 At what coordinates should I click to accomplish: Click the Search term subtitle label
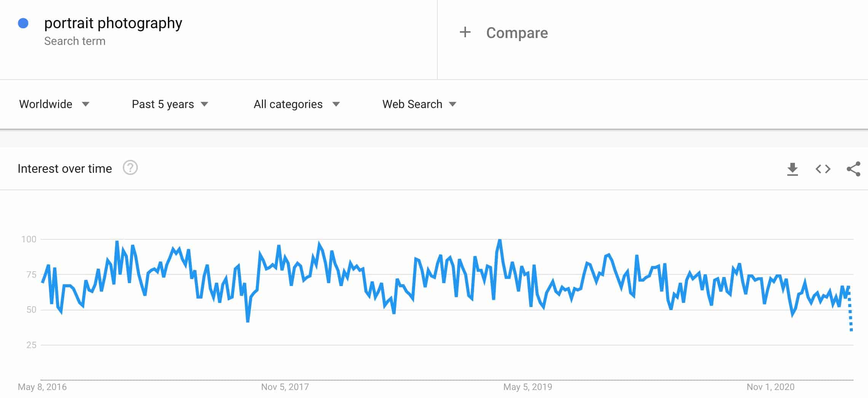pyautogui.click(x=75, y=41)
